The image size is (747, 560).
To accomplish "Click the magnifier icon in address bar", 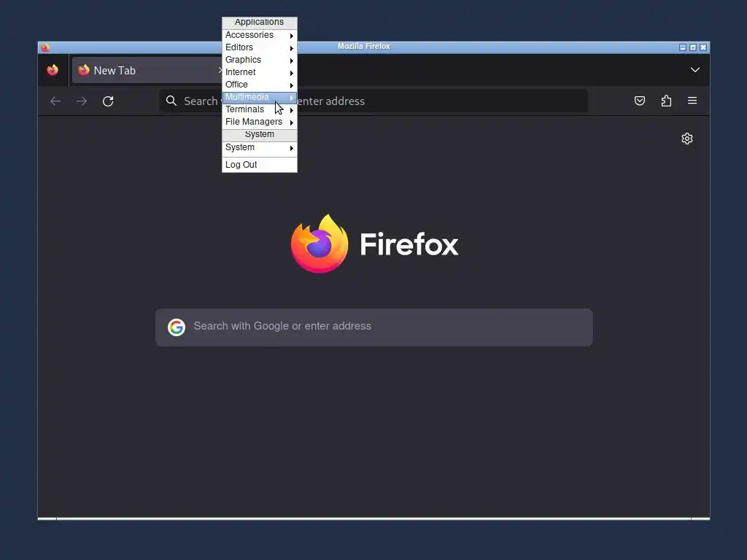I will pos(171,101).
